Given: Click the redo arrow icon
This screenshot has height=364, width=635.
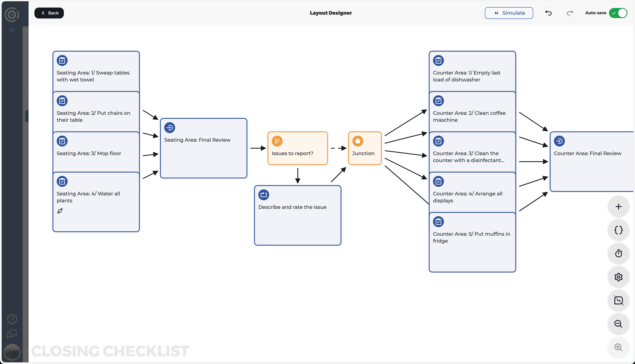Looking at the screenshot, I should 569,13.
